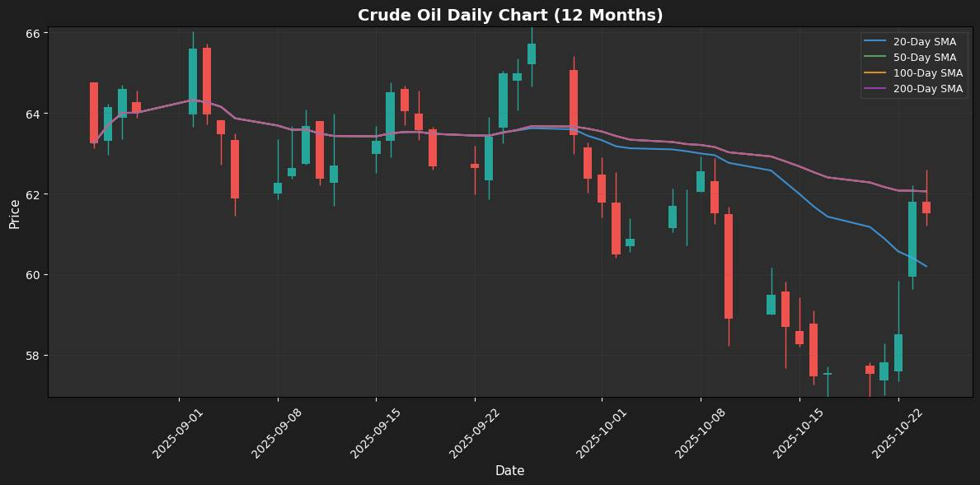Click the tall green candlestick just after 2025-10-22

pos(912,239)
